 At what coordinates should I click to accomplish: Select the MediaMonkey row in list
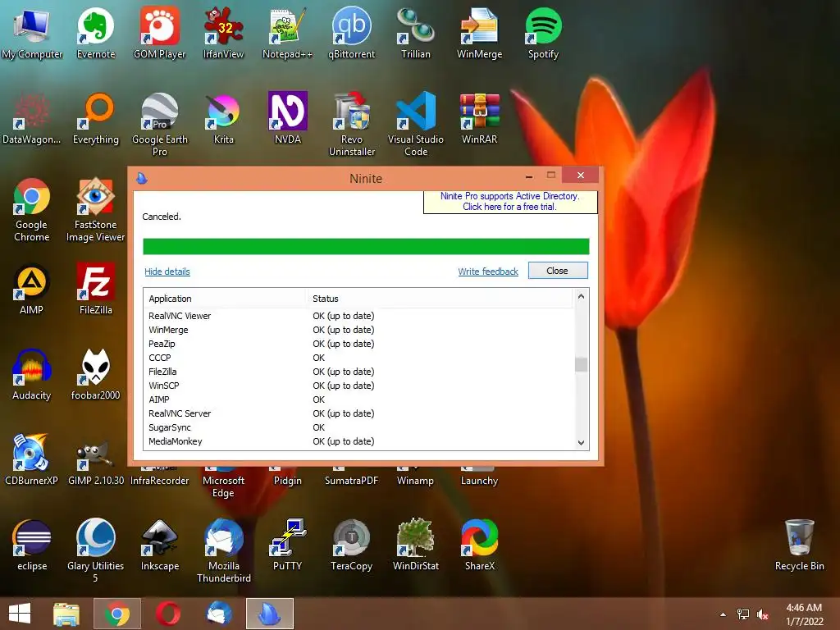click(359, 441)
